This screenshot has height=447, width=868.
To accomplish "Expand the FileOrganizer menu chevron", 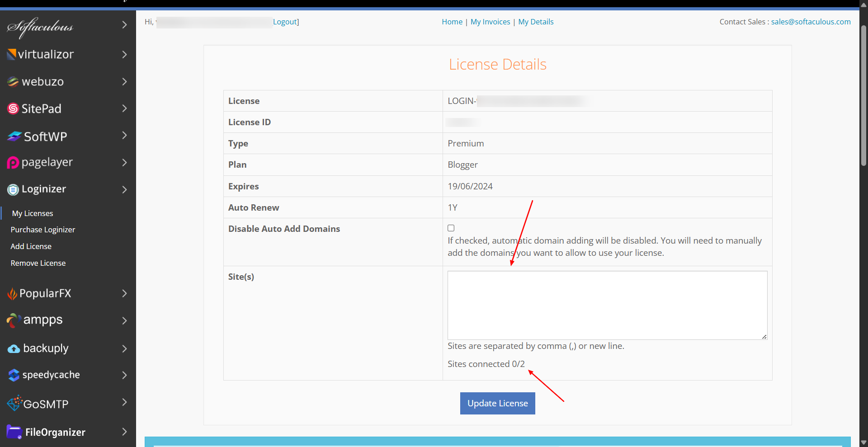I will 125,432.
